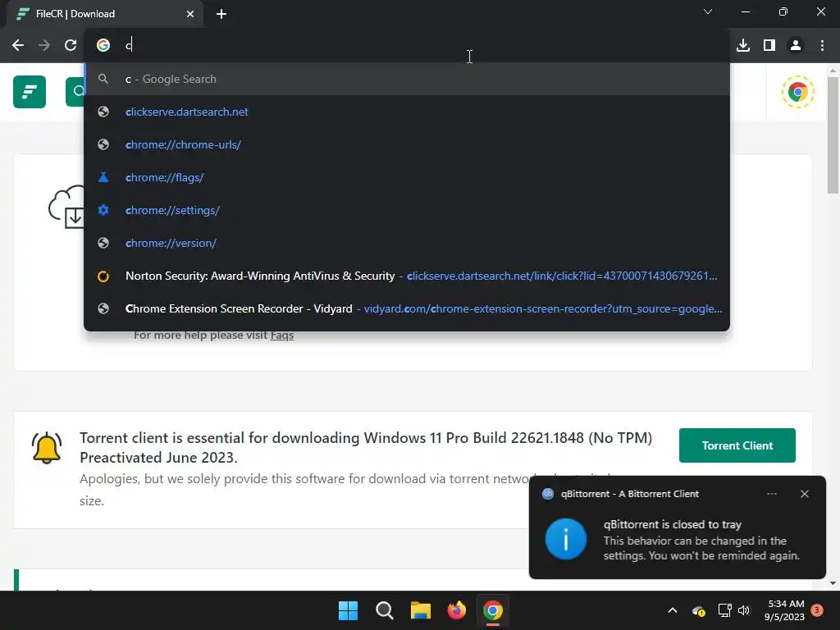Toggle the browser side panel icon

point(769,45)
